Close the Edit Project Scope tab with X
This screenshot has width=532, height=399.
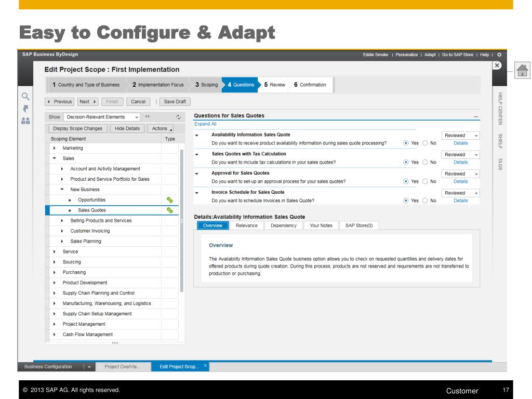click(205, 366)
